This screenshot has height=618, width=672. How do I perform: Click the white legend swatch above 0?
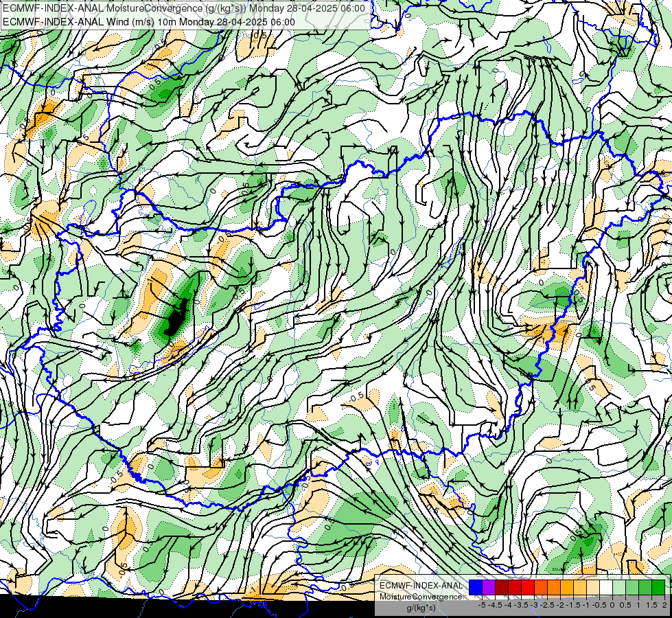[x=605, y=587]
